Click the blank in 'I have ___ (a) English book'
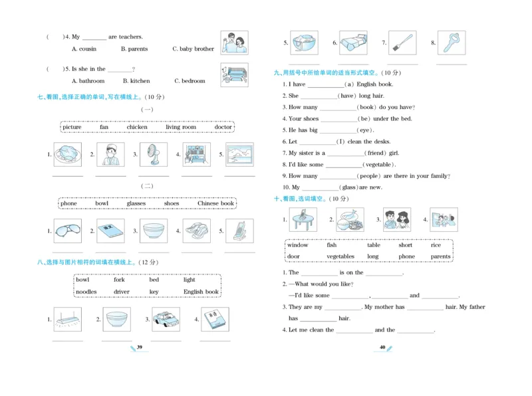Screen dimensions: 532x396 [325, 85]
